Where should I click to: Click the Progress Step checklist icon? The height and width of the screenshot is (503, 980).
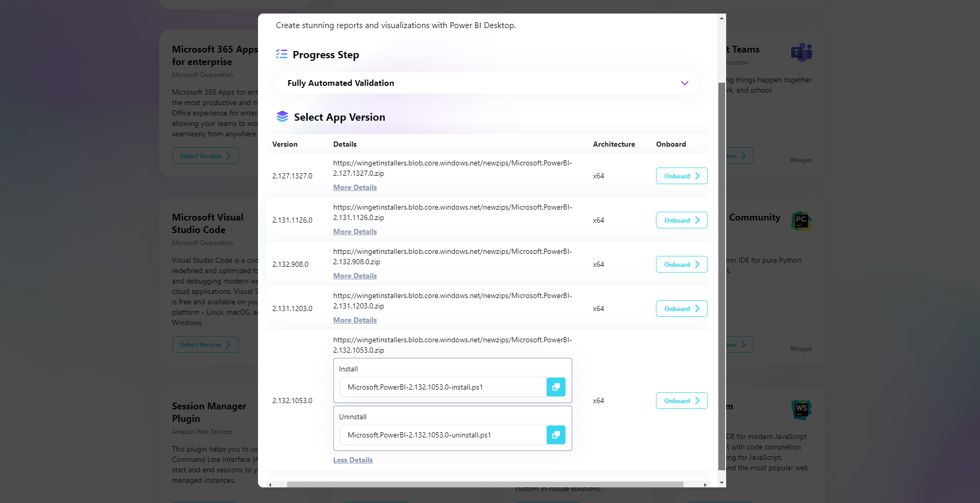pyautogui.click(x=281, y=54)
